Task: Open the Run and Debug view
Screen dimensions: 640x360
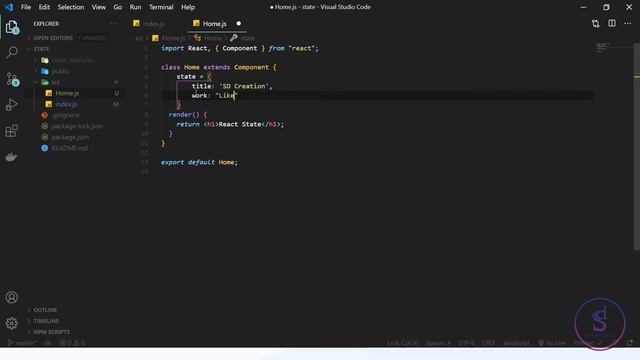Action: pos(12,105)
